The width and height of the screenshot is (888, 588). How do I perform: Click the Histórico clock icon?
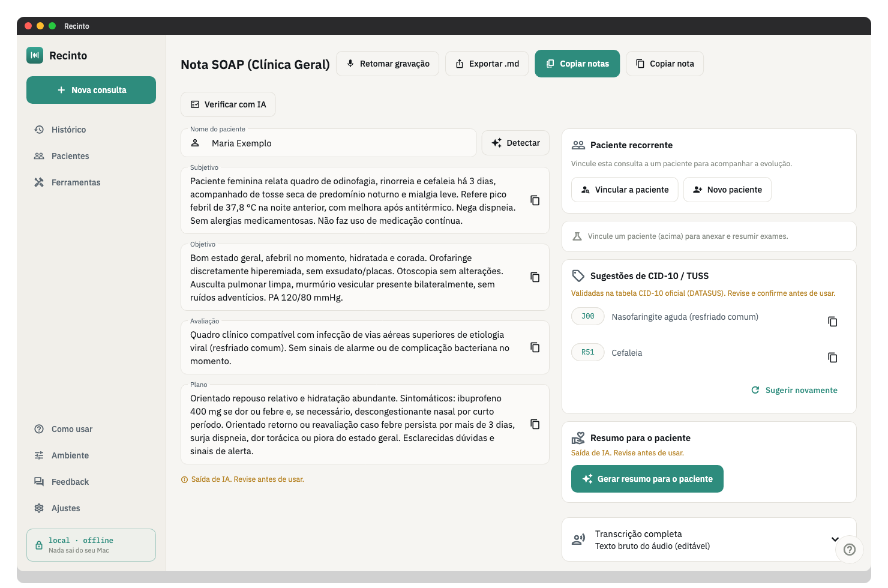(x=39, y=130)
